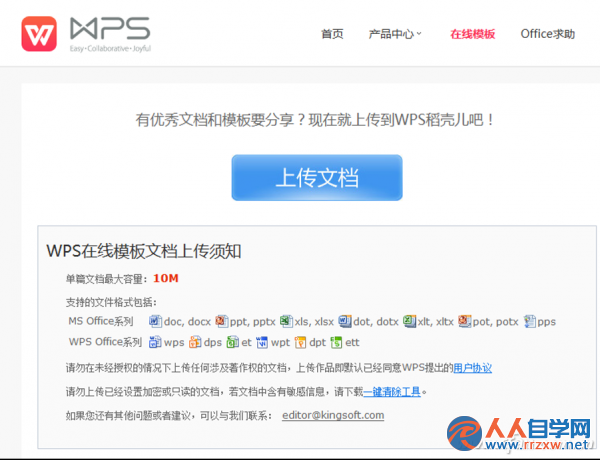
Task: Click the 'et' format label
Action: (x=246, y=343)
